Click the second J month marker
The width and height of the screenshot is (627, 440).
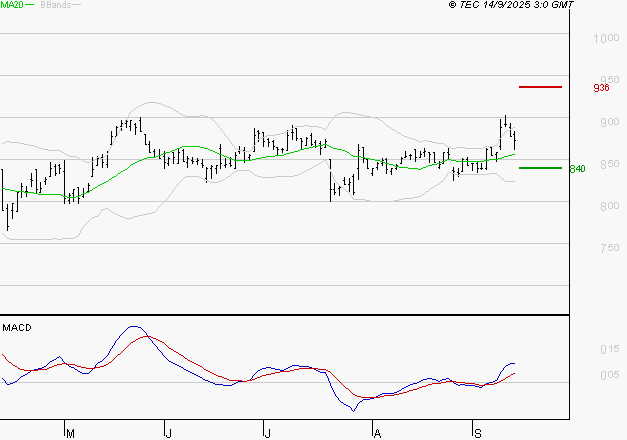click(268, 433)
